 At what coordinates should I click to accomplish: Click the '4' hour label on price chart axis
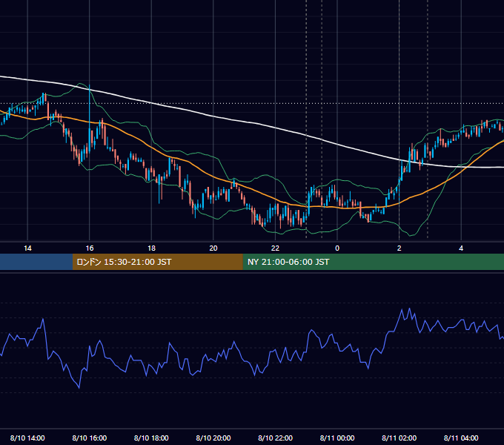point(461,248)
